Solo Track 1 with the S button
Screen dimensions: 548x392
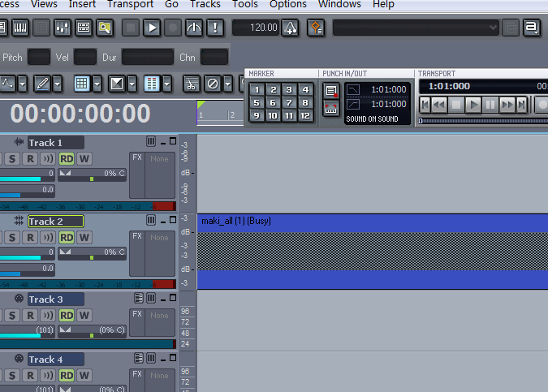(x=12, y=159)
